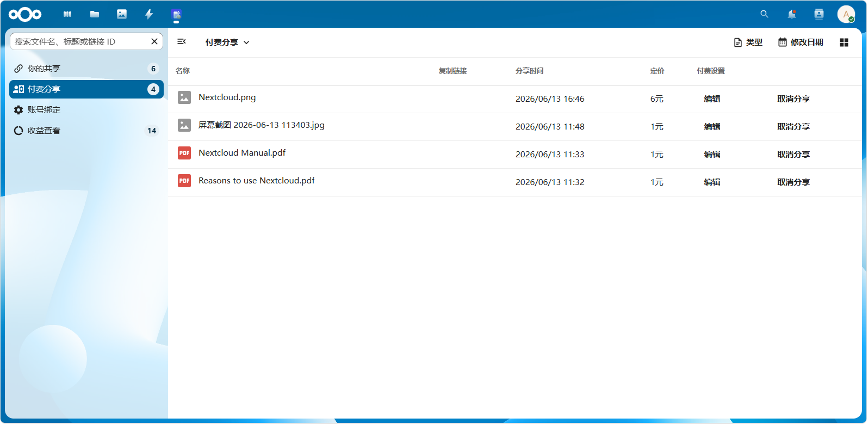Screen dimensions: 868x424
Task: Open the notifications bell
Action: [792, 14]
